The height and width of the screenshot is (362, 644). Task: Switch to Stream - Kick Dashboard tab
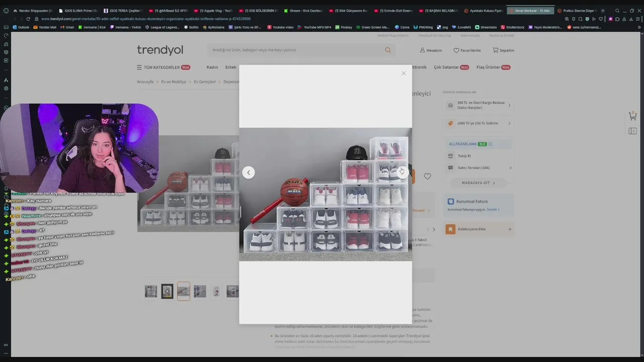(x=303, y=11)
